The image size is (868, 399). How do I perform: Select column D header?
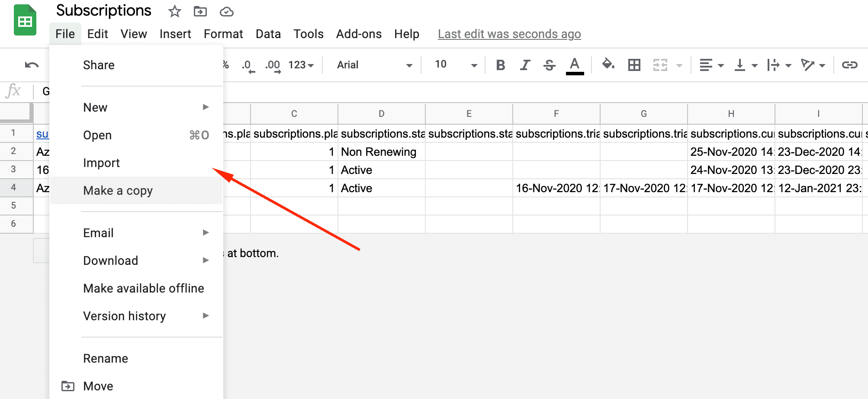[382, 113]
